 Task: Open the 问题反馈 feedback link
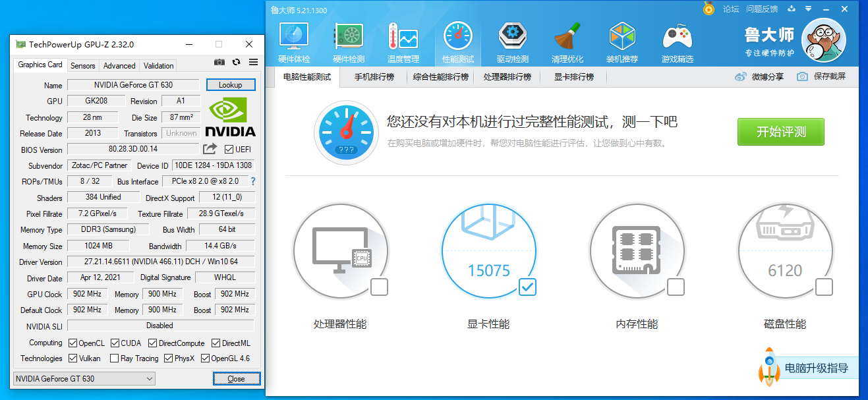[x=762, y=9]
